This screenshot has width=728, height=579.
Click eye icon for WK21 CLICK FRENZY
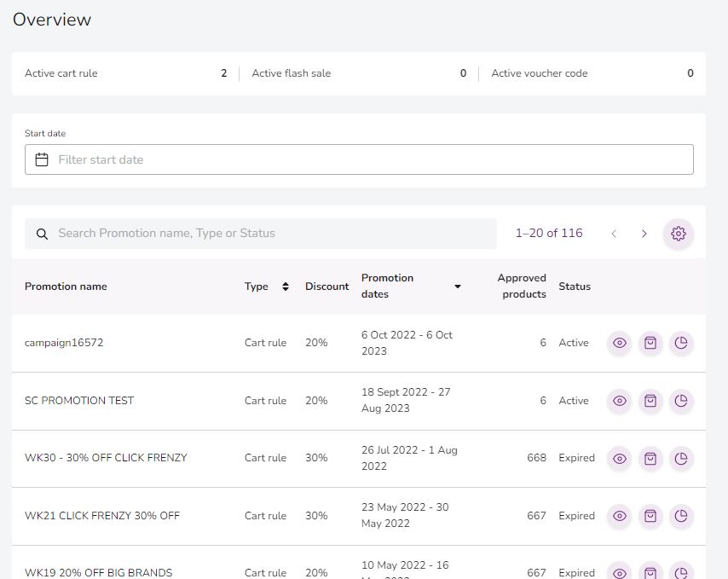click(620, 516)
